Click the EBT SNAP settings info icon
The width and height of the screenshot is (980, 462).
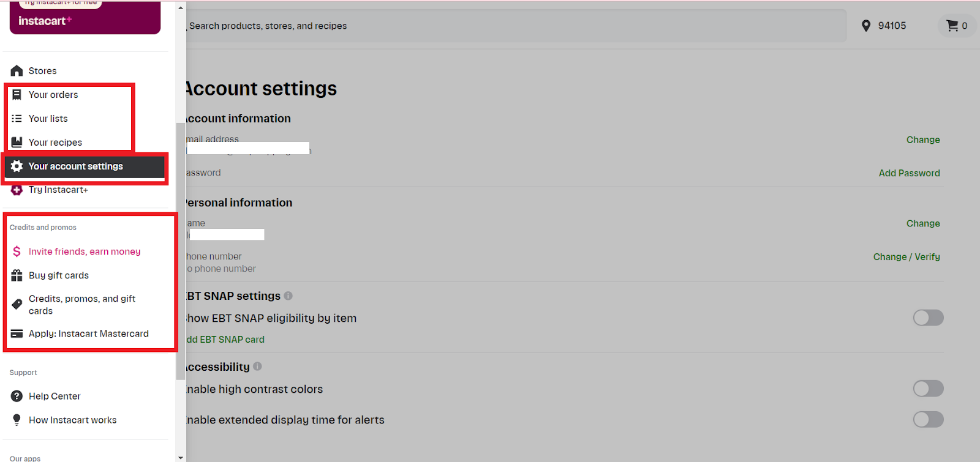[x=288, y=296]
